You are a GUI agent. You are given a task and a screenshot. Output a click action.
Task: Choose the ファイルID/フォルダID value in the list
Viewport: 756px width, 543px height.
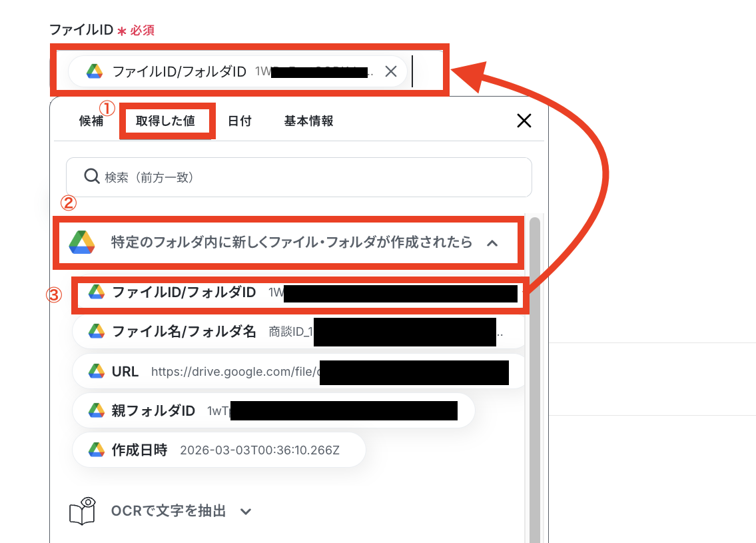pos(300,292)
